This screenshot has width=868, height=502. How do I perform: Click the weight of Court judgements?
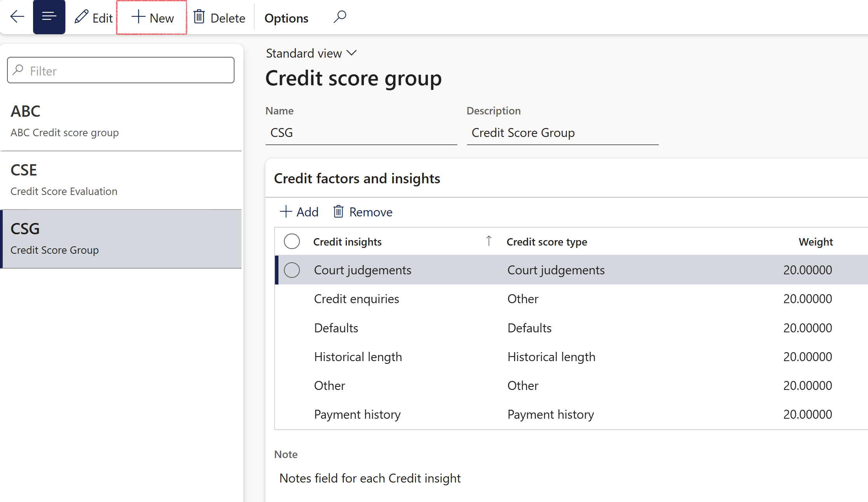pyautogui.click(x=807, y=270)
